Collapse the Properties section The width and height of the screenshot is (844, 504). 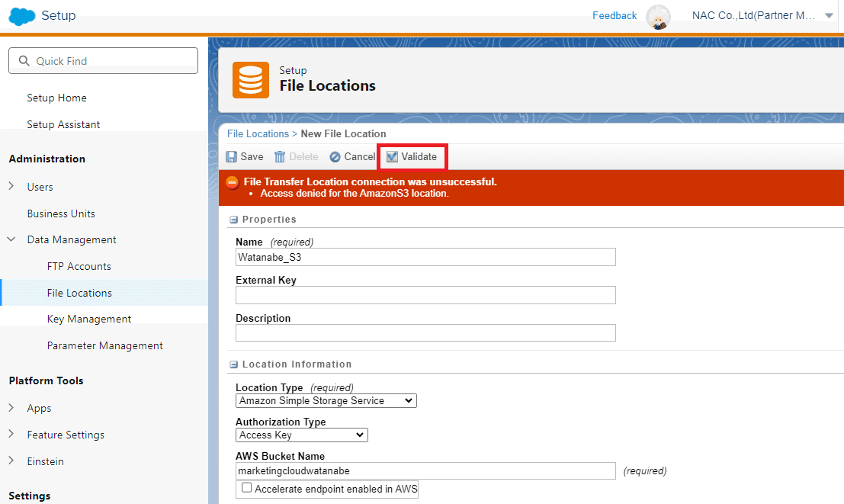pyautogui.click(x=233, y=220)
